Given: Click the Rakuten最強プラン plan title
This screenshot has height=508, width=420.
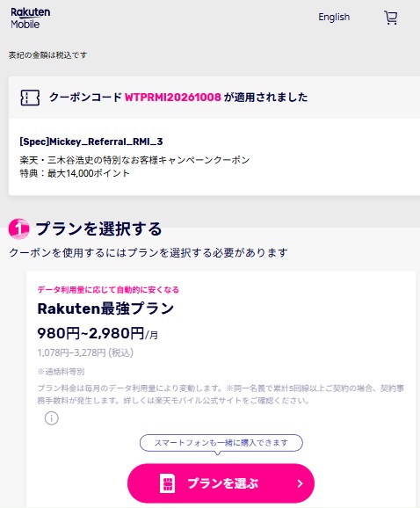Looking at the screenshot, I should click(x=105, y=308).
